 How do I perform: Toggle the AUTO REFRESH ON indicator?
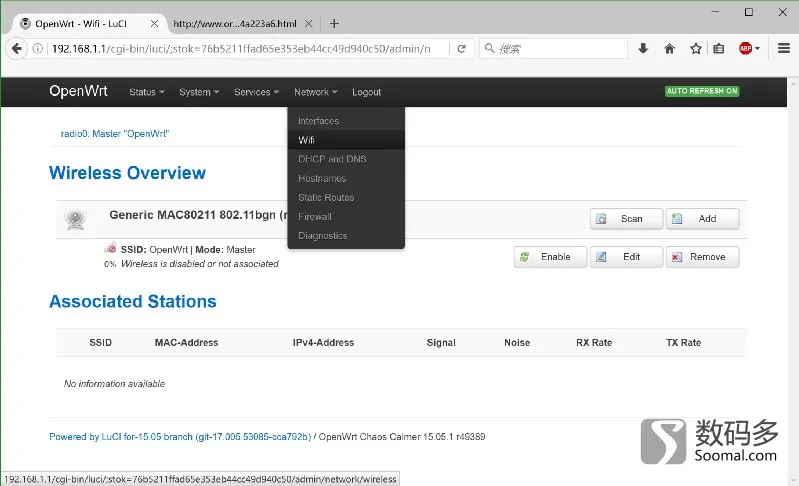point(702,91)
